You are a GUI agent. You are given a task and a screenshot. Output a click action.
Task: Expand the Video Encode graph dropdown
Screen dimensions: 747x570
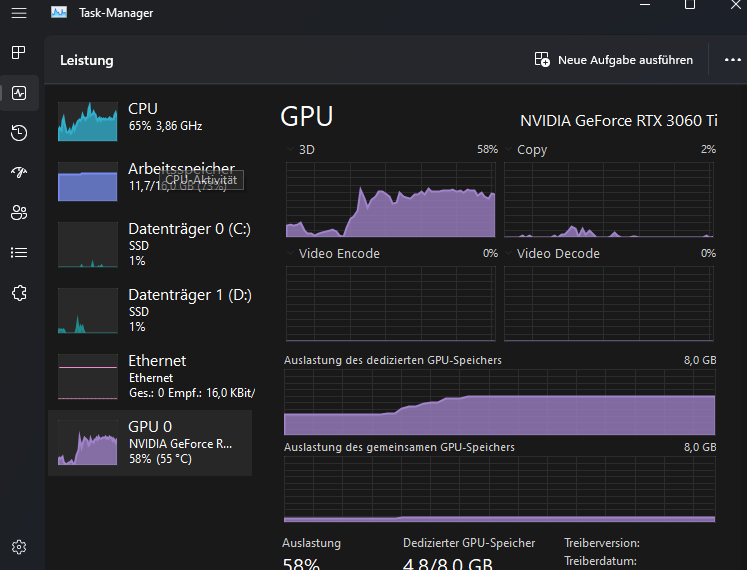coord(291,253)
